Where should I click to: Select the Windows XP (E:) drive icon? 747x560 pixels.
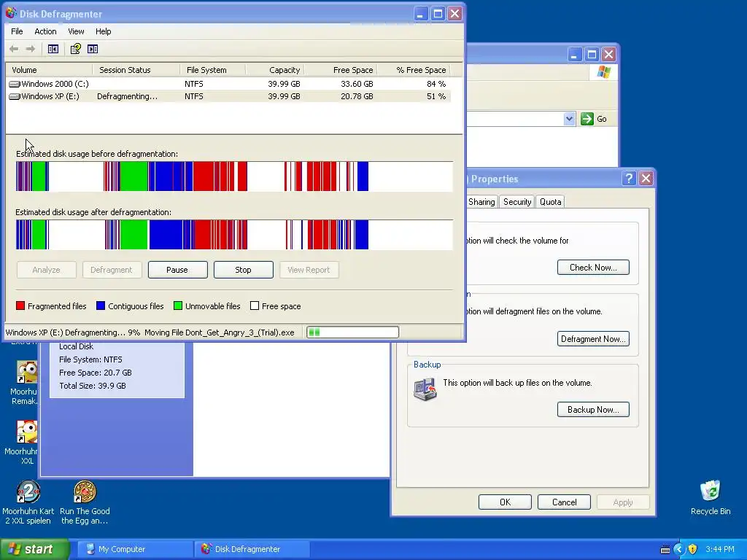coord(15,97)
